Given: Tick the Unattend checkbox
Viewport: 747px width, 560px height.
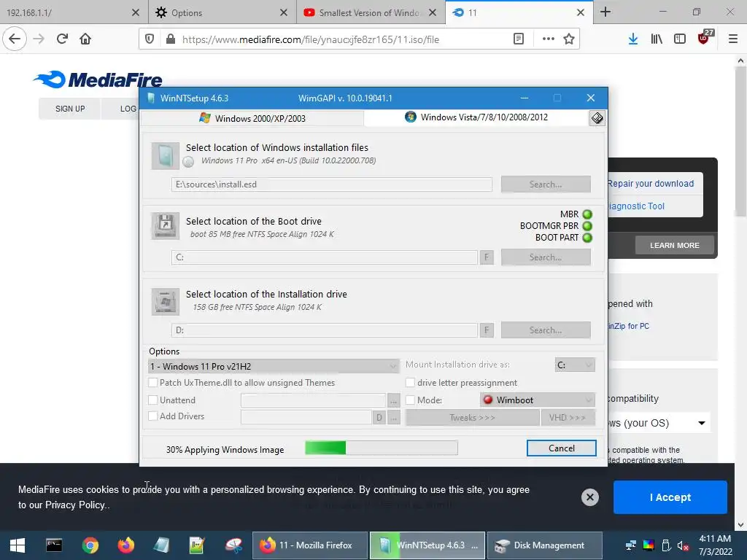Looking at the screenshot, I should pyautogui.click(x=153, y=400).
